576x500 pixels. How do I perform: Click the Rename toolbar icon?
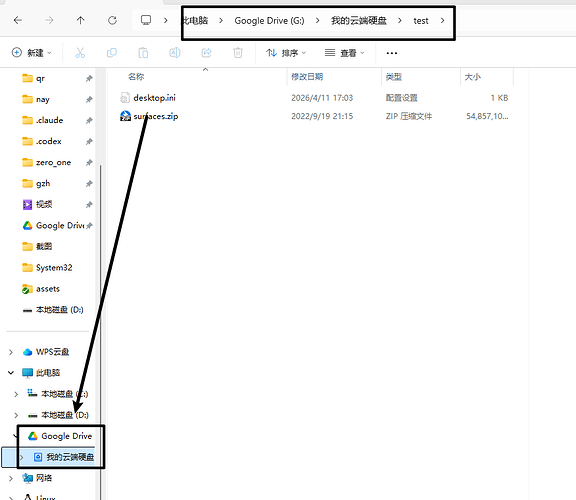coord(174,53)
